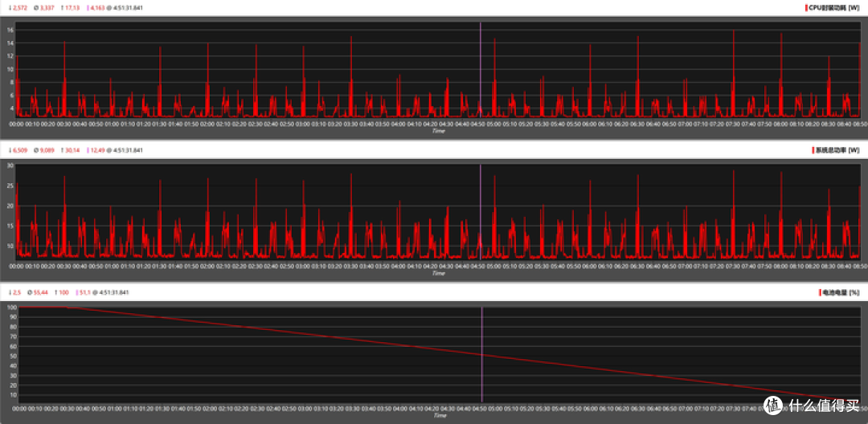Click the 系统总功率 [W] legend label
Image resolution: width=868 pixels, height=424 pixels.
click(x=837, y=150)
